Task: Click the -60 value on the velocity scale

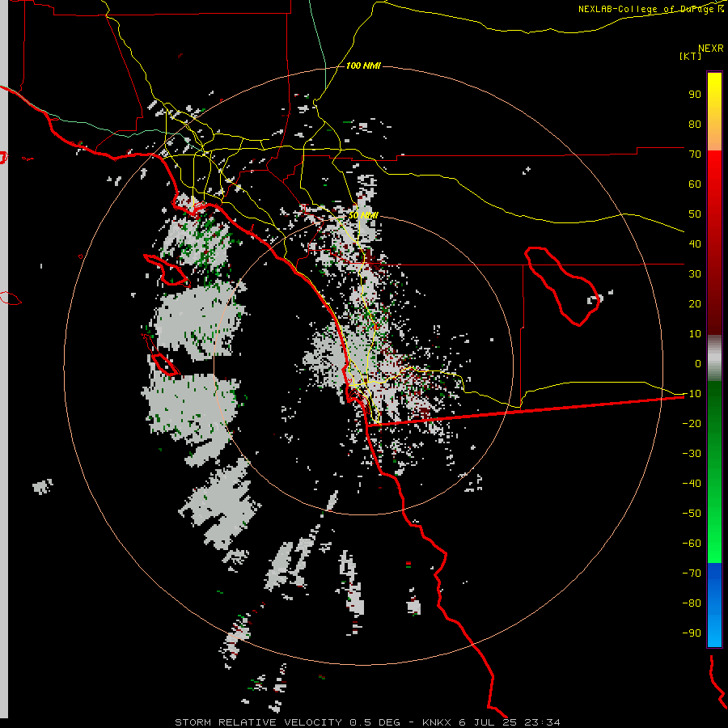Action: click(x=692, y=544)
